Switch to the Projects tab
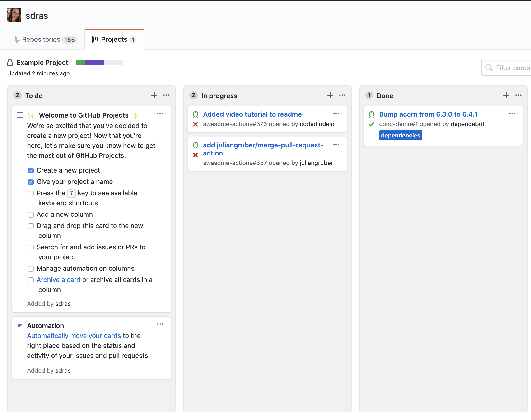The width and height of the screenshot is (531, 420). coord(114,39)
